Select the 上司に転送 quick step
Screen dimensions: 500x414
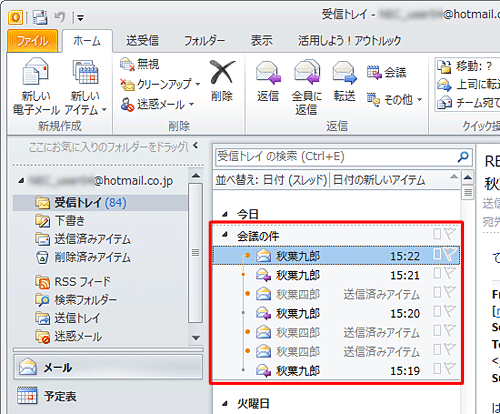click(468, 84)
